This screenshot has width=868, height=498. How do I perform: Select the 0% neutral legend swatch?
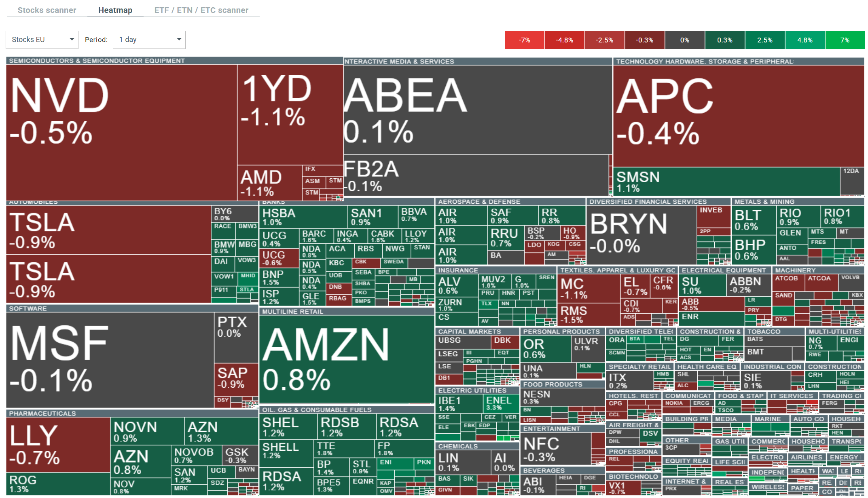(x=684, y=40)
